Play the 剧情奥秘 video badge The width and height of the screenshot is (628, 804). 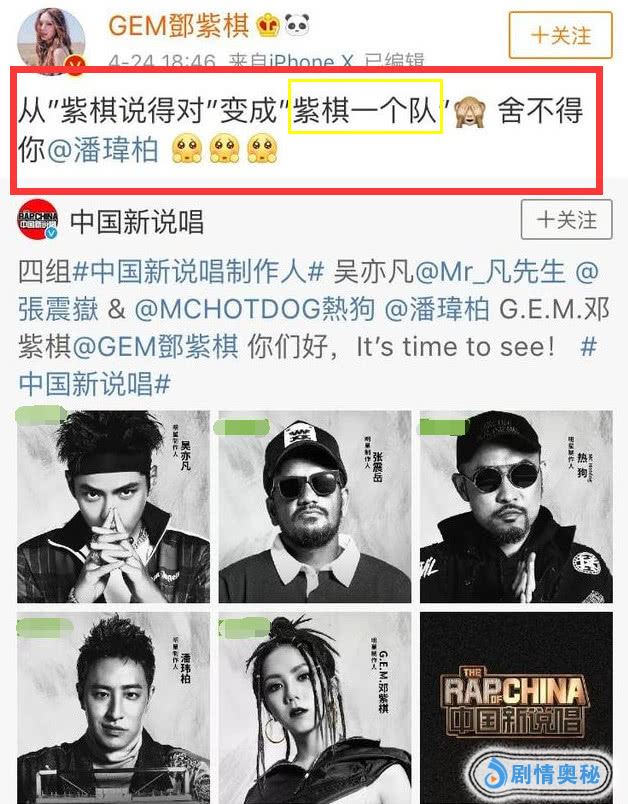pos(541,773)
